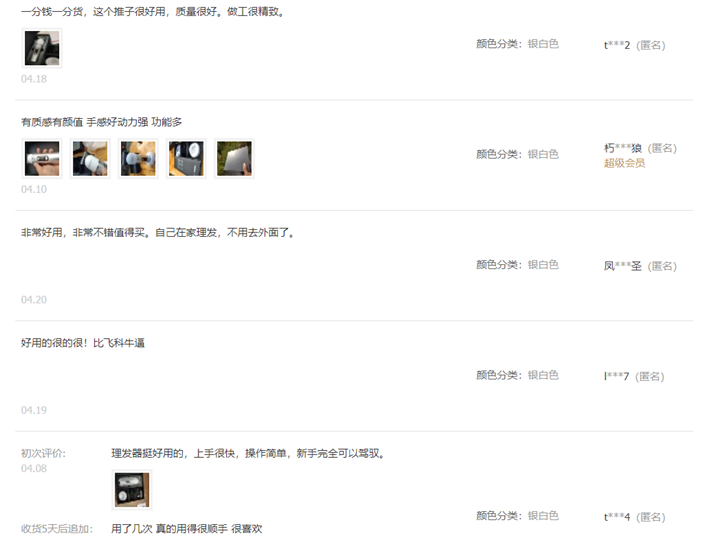Click username 朽***狼
The width and height of the screenshot is (726, 546).
(623, 148)
